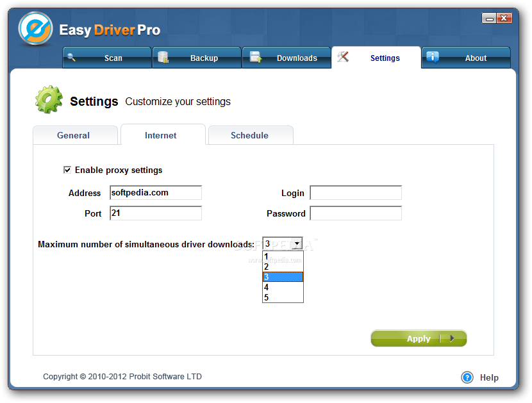Click the blue Help question mark icon
This screenshot has height=403, width=532.
[x=467, y=377]
